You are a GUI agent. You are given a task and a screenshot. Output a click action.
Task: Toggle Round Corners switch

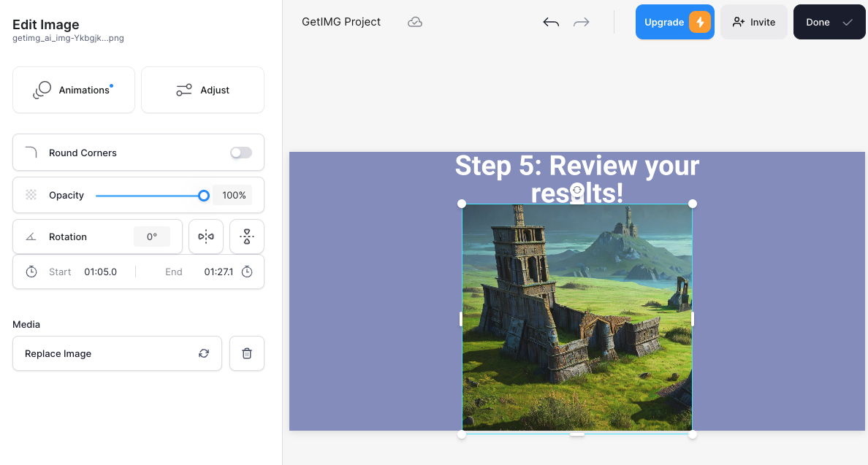(x=240, y=153)
